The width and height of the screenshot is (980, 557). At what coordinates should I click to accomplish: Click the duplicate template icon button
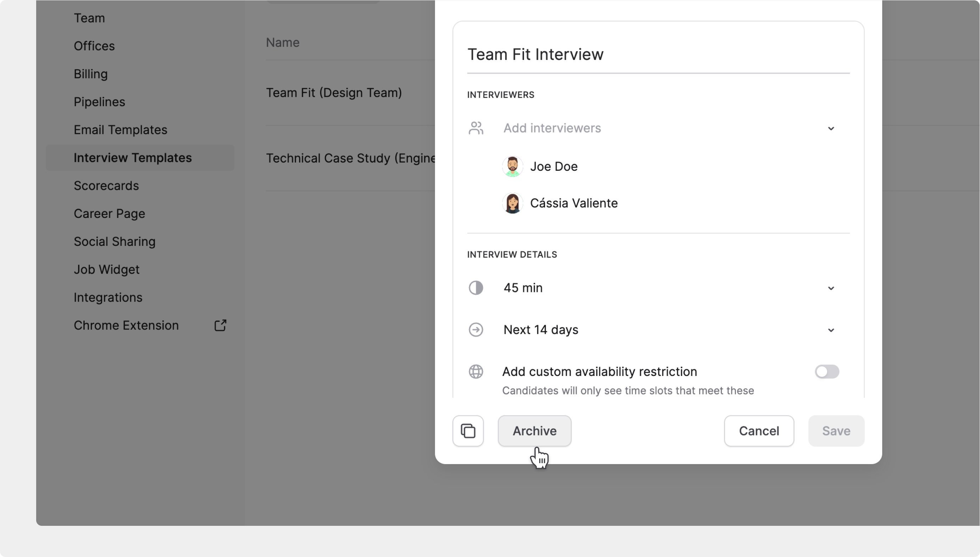468,431
